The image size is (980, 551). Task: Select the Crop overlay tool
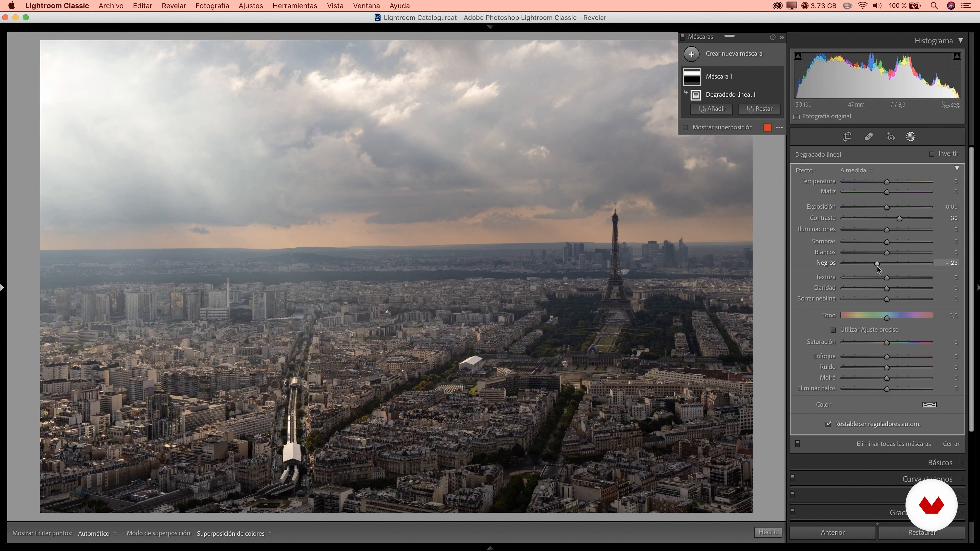point(847,137)
